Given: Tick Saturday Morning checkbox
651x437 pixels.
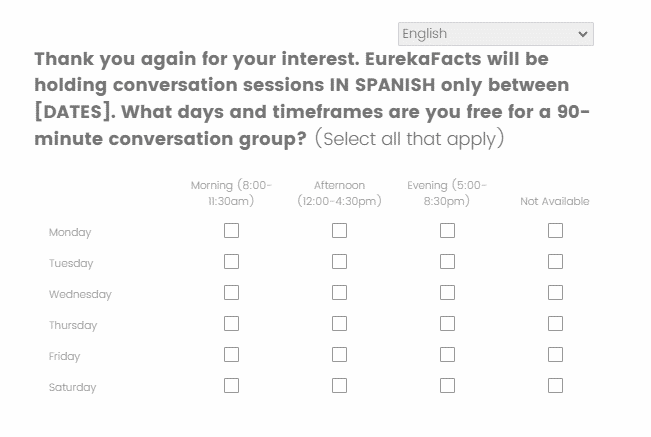Looking at the screenshot, I should coord(231,386).
